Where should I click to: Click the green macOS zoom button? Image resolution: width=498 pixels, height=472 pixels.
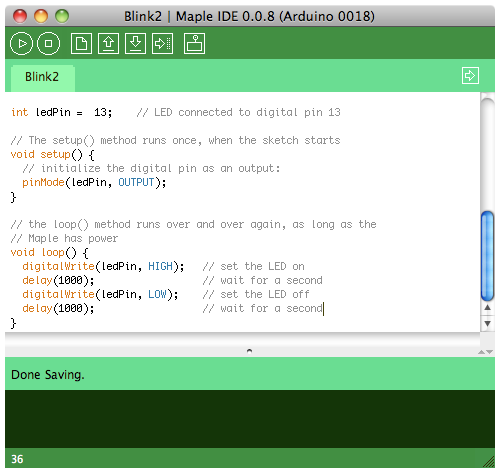tap(62, 16)
